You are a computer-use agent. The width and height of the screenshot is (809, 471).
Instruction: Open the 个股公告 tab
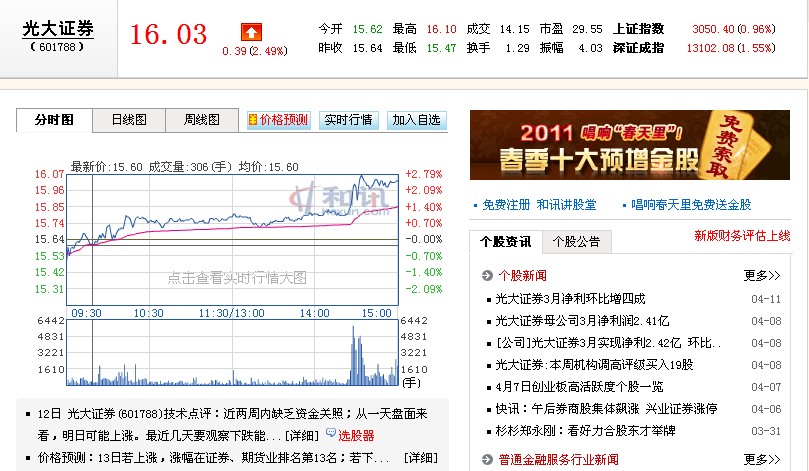pyautogui.click(x=574, y=241)
